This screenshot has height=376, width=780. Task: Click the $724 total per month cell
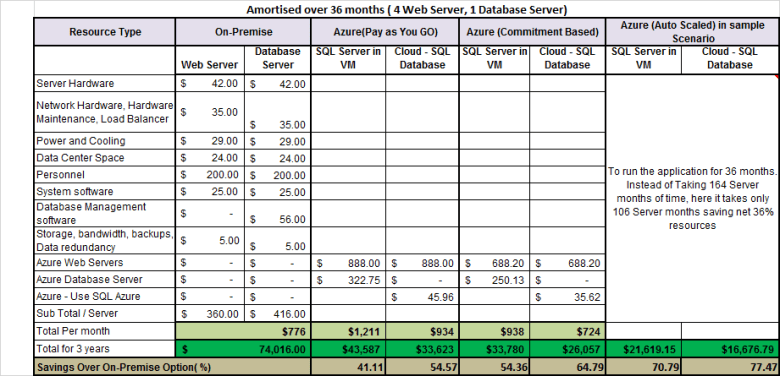[568, 331]
